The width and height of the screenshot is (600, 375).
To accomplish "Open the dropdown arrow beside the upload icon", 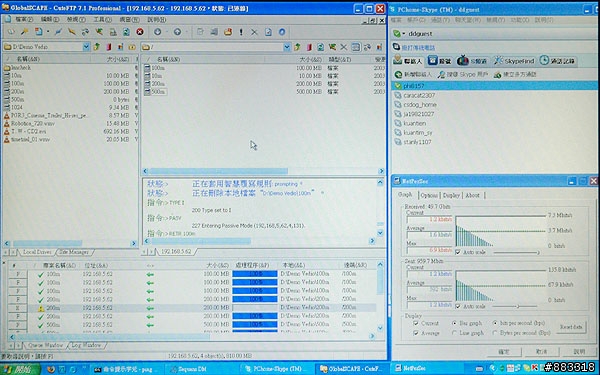I will 187,32.
